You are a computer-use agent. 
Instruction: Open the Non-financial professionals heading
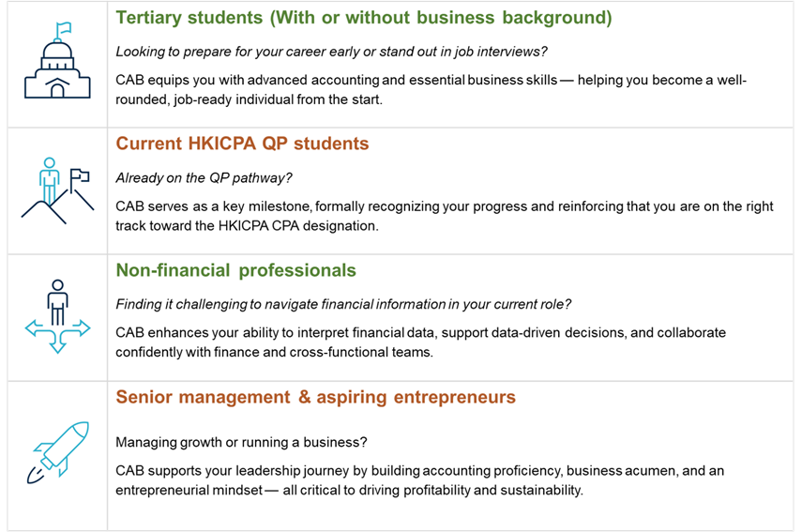[235, 270]
